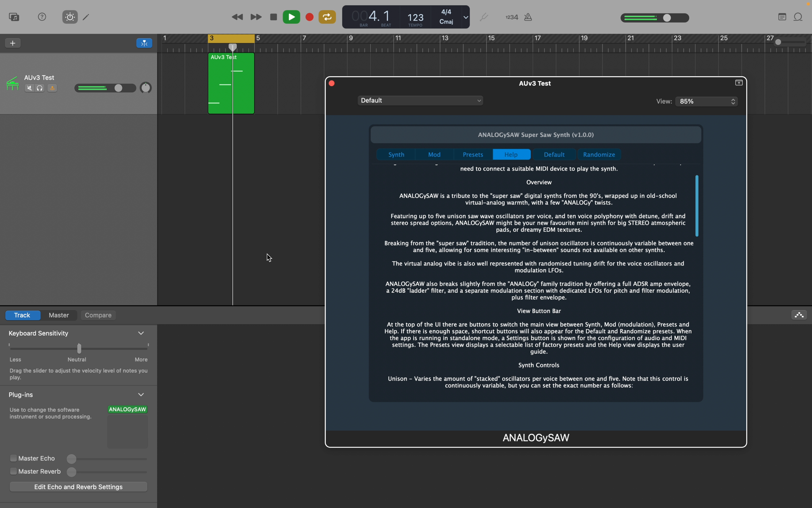Click the "Overview" heading in the Help text
This screenshot has height=508, width=812.
[x=539, y=183]
